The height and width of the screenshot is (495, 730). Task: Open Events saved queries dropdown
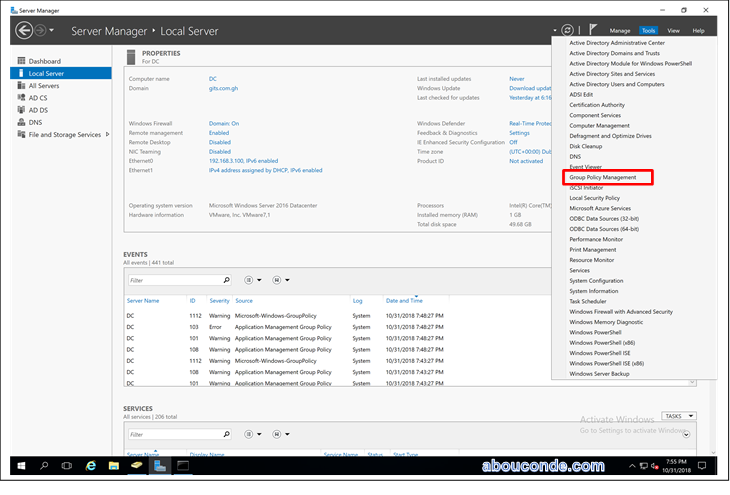pos(281,280)
